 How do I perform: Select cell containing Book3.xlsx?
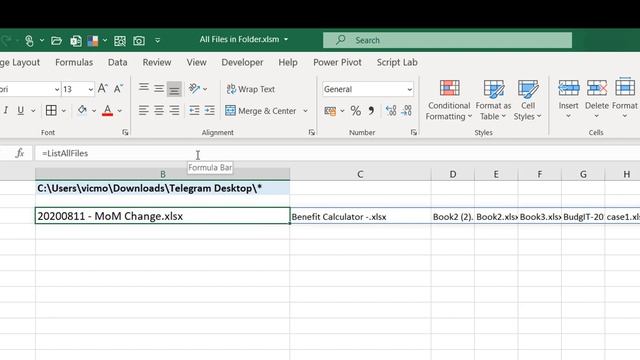click(540, 216)
